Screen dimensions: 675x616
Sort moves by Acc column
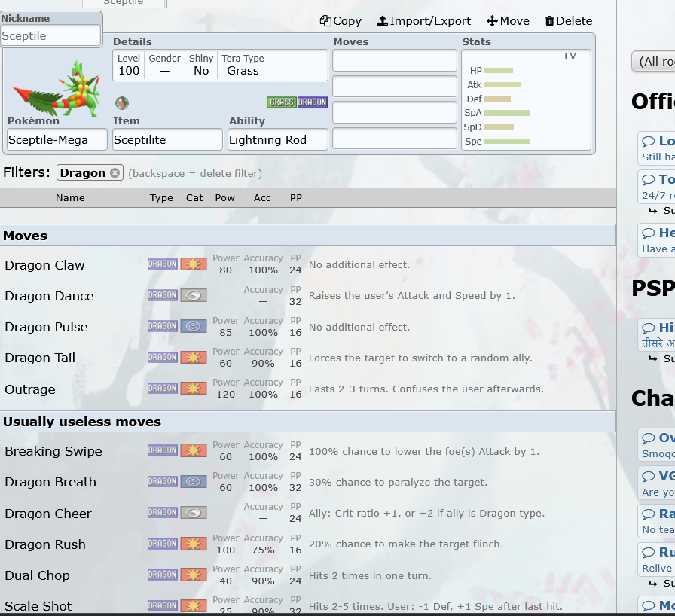click(262, 198)
